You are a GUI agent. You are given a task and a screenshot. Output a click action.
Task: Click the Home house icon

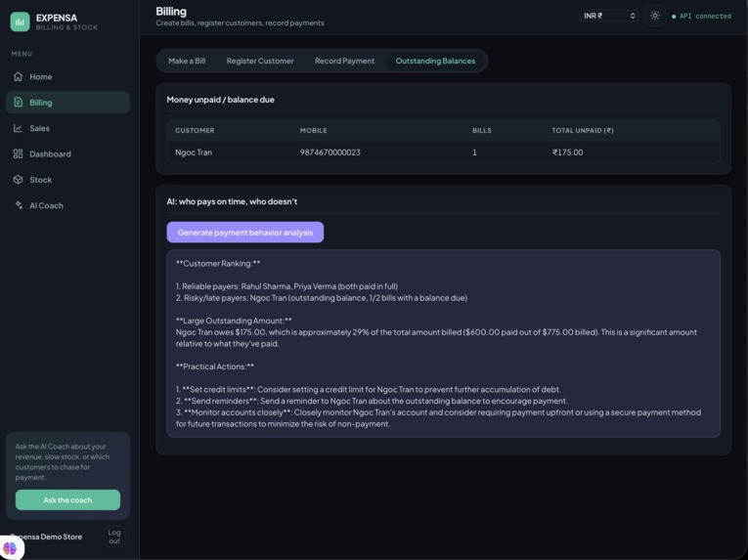coord(19,76)
